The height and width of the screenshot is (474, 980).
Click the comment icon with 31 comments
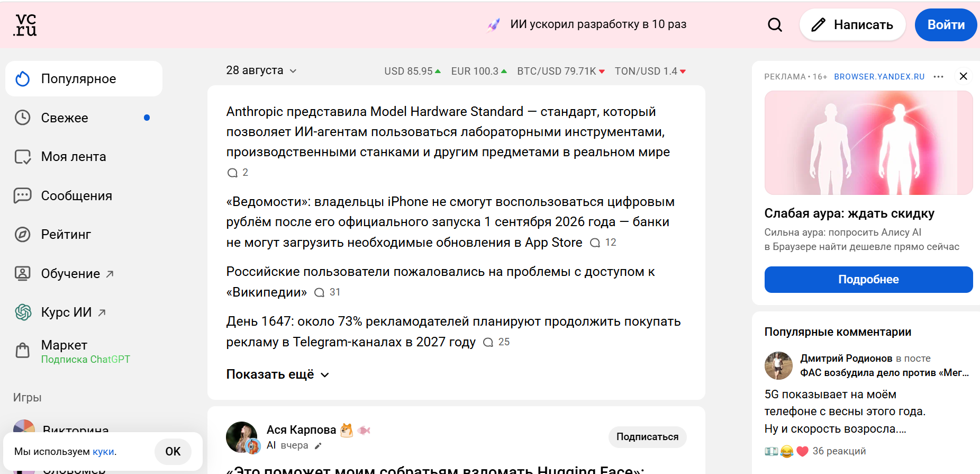[319, 292]
